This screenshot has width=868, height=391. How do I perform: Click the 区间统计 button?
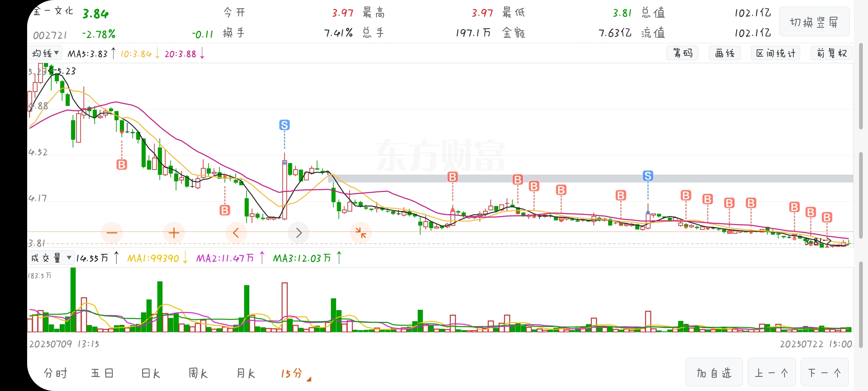point(775,53)
